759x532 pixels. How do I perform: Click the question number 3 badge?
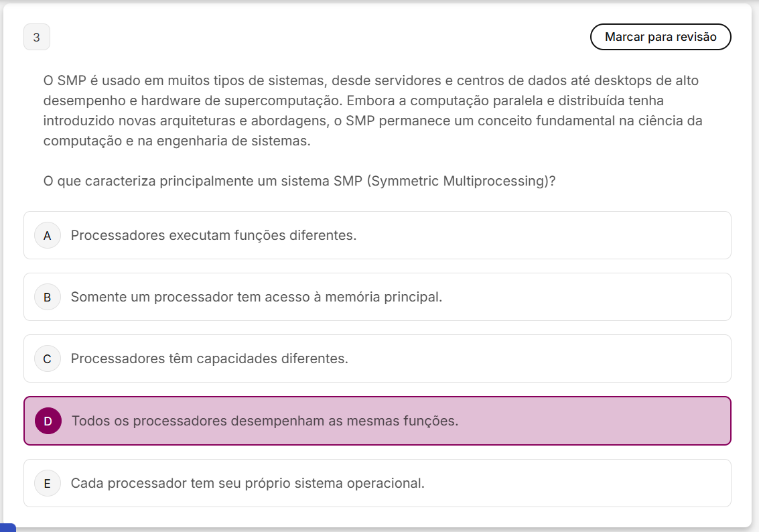37,37
